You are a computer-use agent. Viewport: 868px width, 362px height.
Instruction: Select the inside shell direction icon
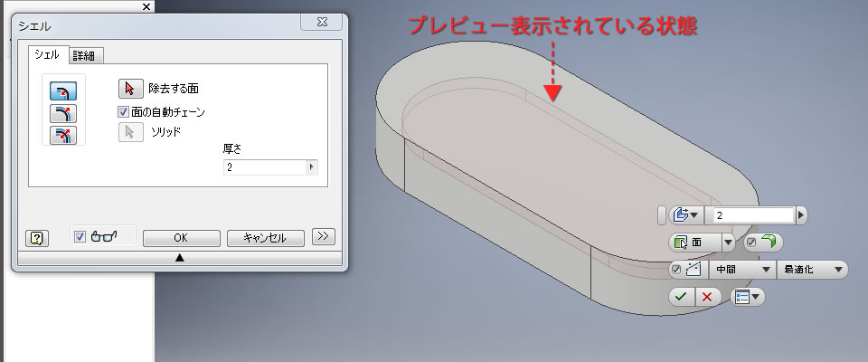[63, 90]
